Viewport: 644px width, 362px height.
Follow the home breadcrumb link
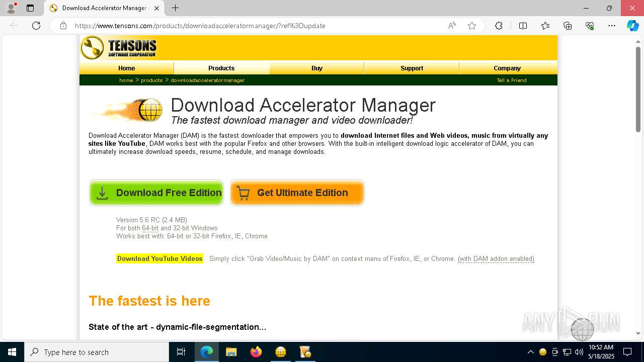(126, 80)
